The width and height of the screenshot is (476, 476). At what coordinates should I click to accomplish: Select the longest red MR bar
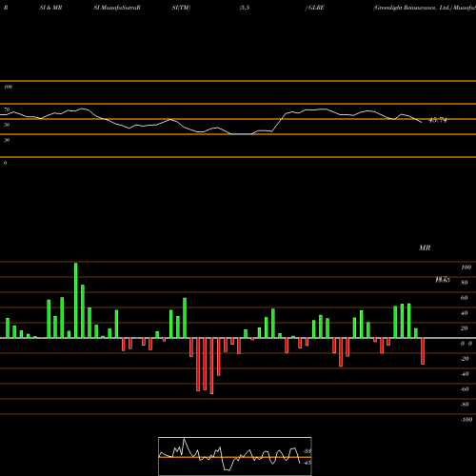coord(211,366)
